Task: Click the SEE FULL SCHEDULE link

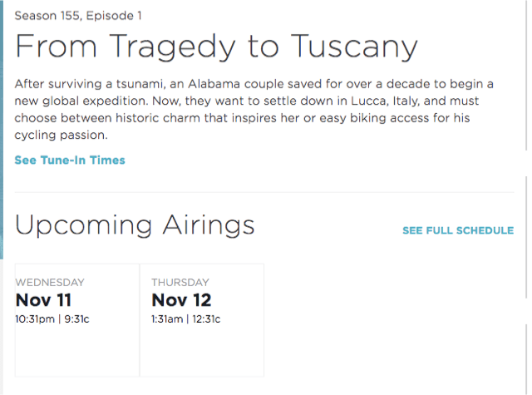Action: coord(457,230)
